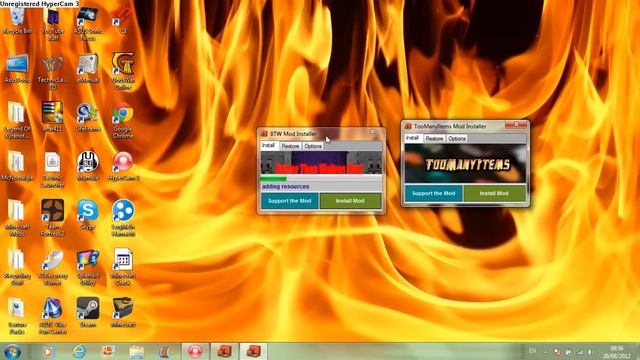
Task: Click Install Mod in BTW Mod Installer
Action: [x=350, y=201]
